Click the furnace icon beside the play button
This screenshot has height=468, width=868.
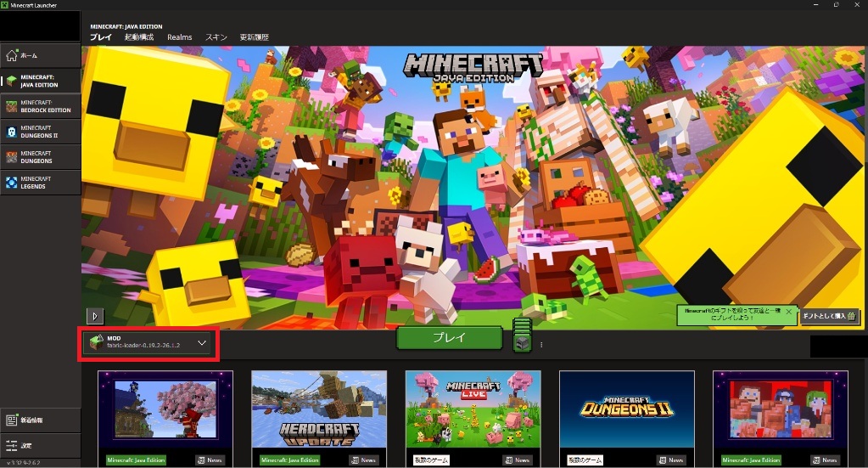pos(522,344)
